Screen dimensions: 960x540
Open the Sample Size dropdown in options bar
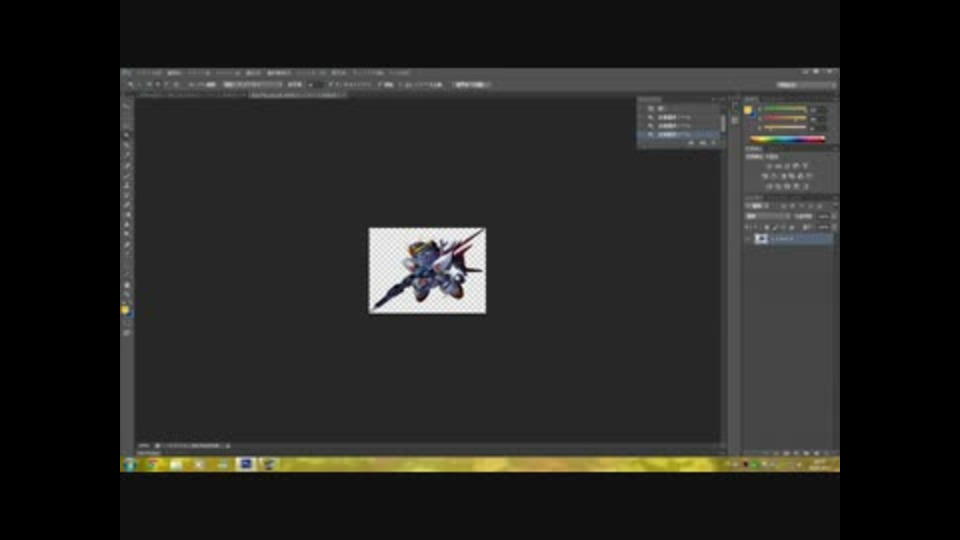tap(252, 84)
